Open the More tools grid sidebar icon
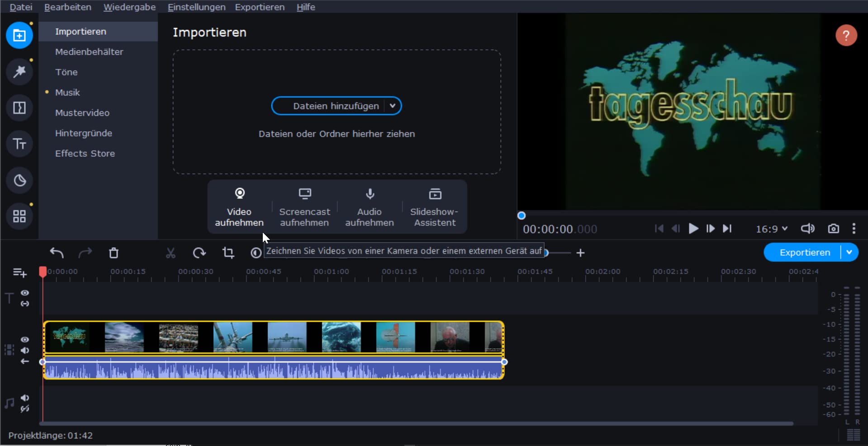 [x=19, y=216]
